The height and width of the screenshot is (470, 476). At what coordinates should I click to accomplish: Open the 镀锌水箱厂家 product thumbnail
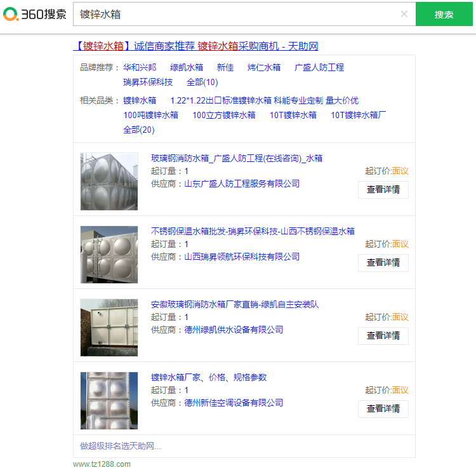point(109,401)
